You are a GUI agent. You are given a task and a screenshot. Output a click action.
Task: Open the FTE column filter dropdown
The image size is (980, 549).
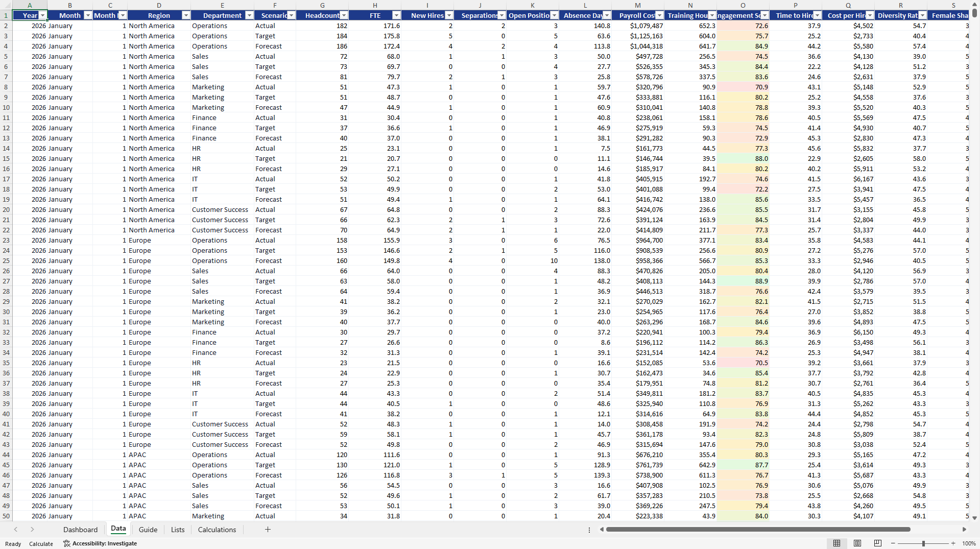coord(396,15)
